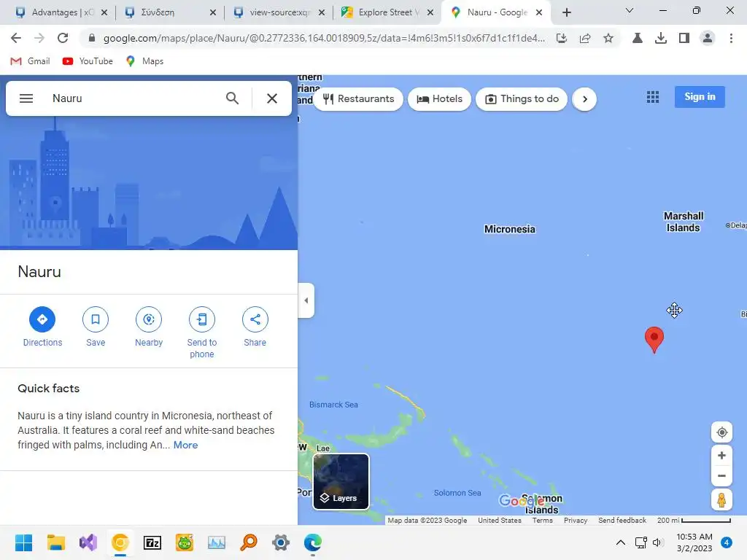Open the Google apps grid icon
This screenshot has height=560, width=747.
(x=653, y=97)
